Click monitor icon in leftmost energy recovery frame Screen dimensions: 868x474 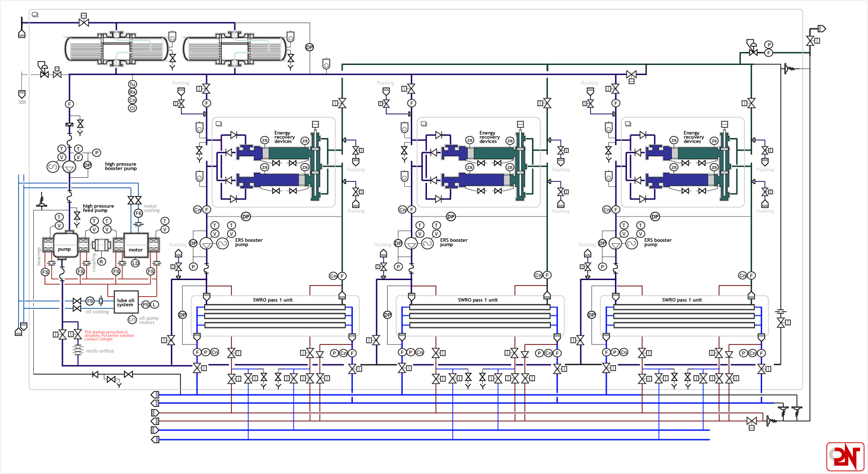219,123
